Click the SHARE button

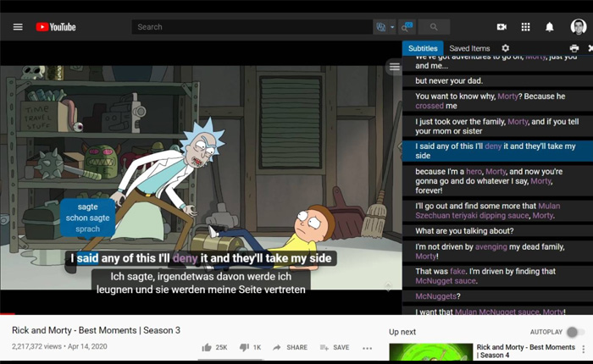290,347
